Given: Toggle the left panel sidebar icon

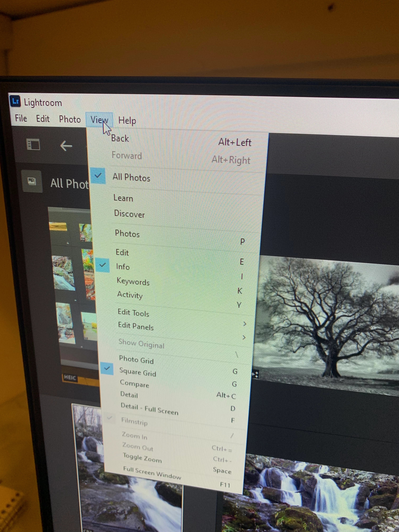Looking at the screenshot, I should pyautogui.click(x=33, y=145).
